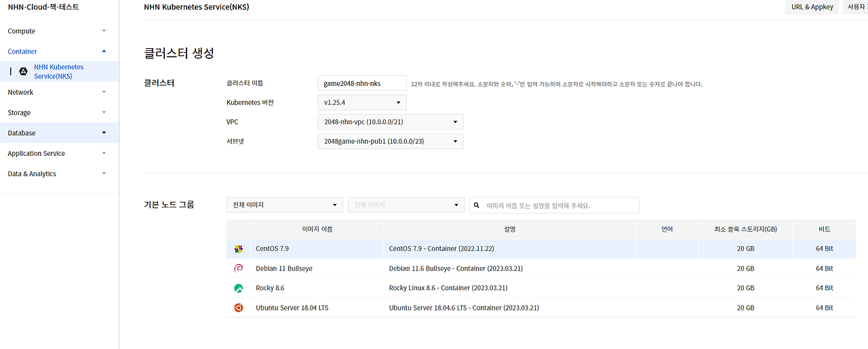Expand the Data & Analytics menu
The image size is (868, 349).
[x=60, y=173]
